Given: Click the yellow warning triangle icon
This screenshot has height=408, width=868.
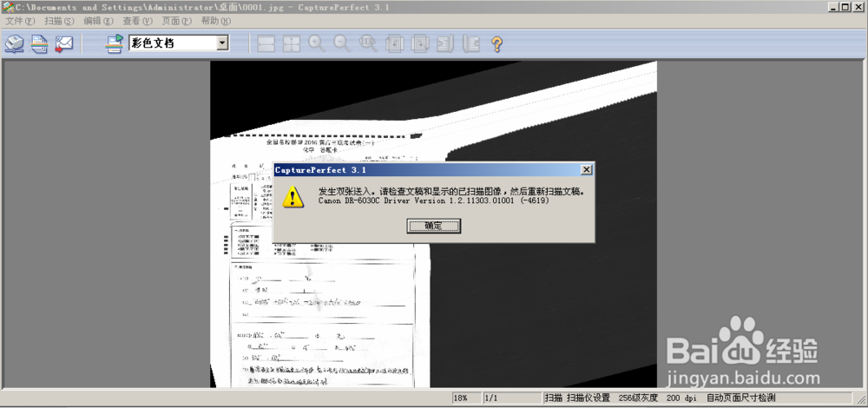Looking at the screenshot, I should pyautogui.click(x=293, y=196).
